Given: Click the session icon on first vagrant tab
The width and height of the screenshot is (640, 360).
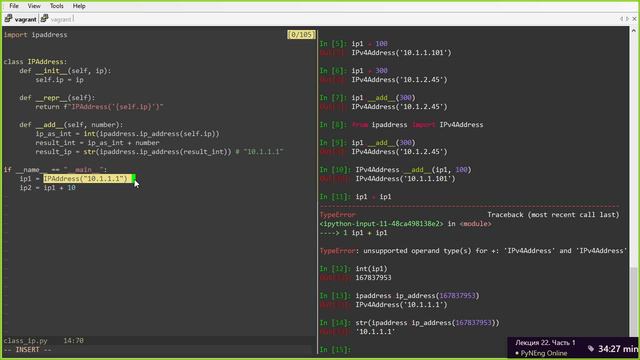Looking at the screenshot, I should [9, 18].
